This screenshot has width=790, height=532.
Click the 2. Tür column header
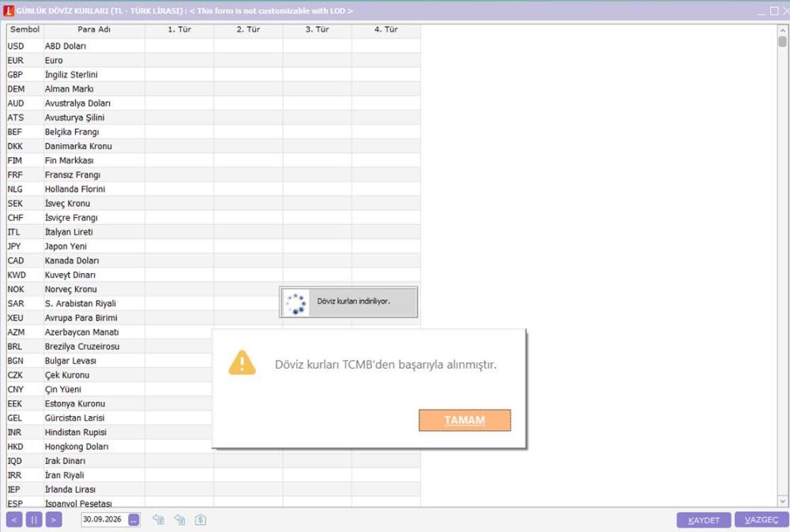pyautogui.click(x=248, y=30)
